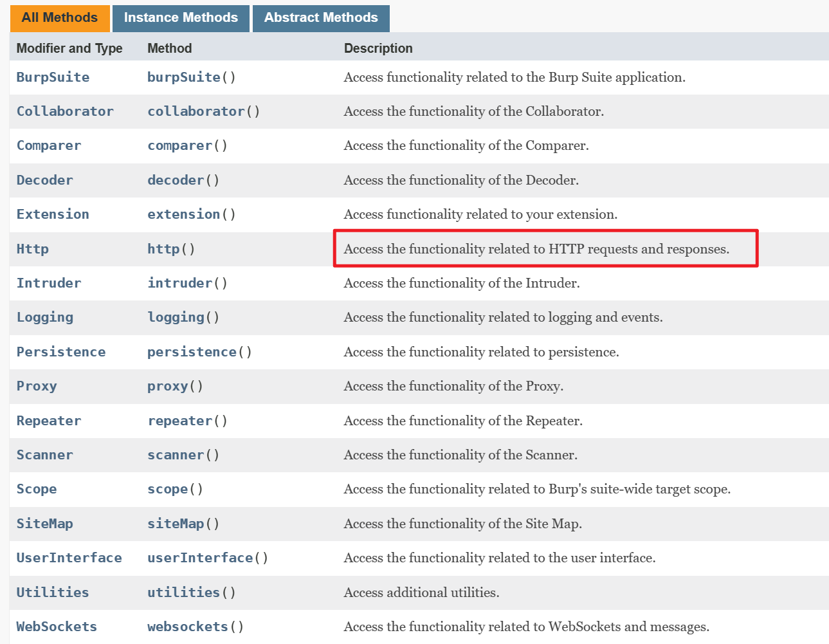This screenshot has width=829, height=644.
Task: Open the Utilities type link
Action: pos(53,593)
